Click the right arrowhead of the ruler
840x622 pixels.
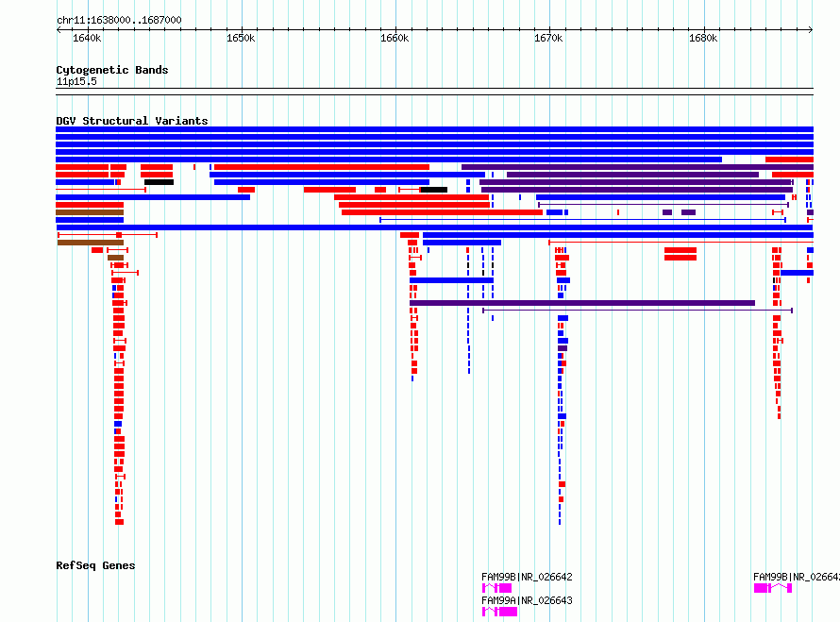[811, 29]
